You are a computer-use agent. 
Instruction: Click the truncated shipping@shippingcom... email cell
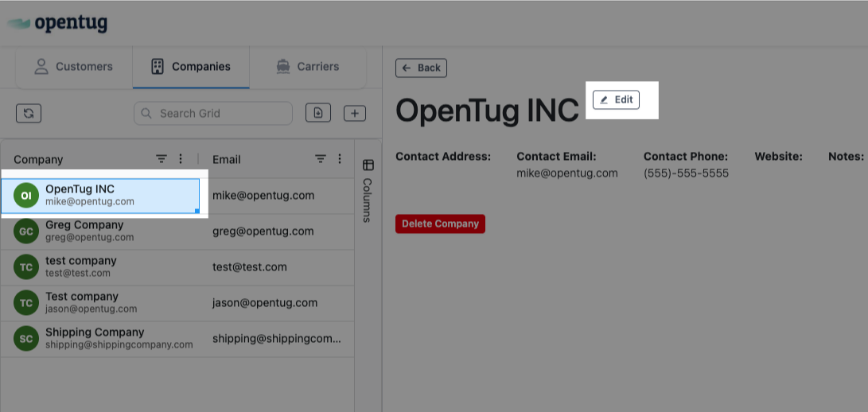(x=276, y=339)
